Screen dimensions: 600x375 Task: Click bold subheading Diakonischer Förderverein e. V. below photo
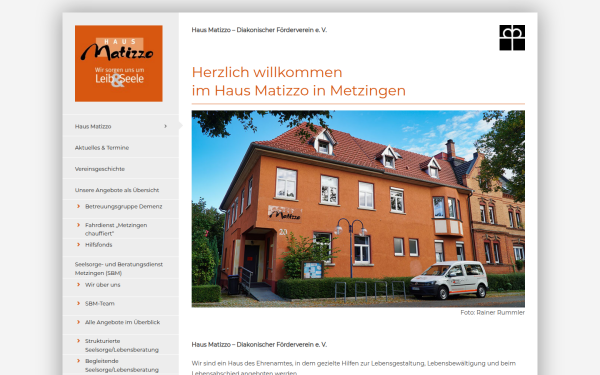tap(259, 344)
